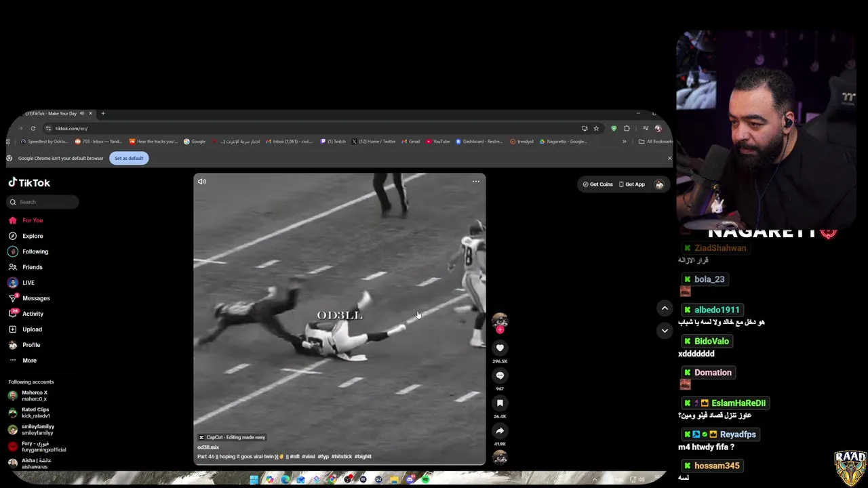The width and height of the screenshot is (868, 488).
Task: Share the video using the arrow icon
Action: click(500, 431)
